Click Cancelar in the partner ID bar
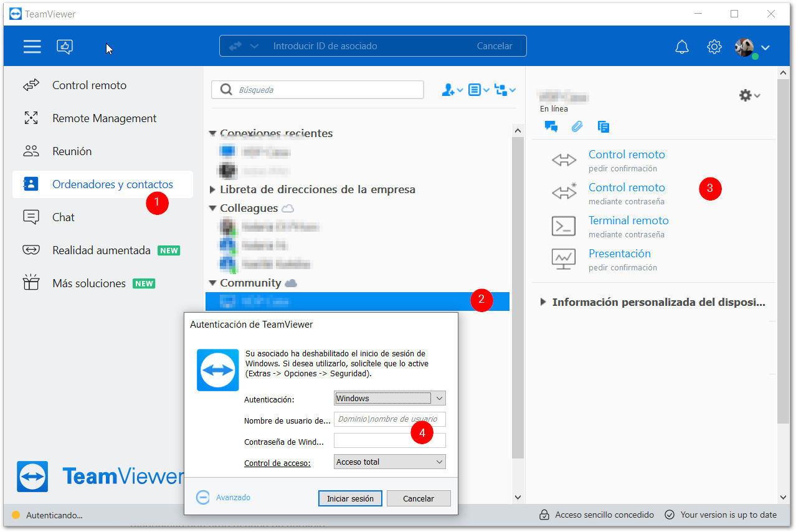796x532 pixels. pos(495,46)
